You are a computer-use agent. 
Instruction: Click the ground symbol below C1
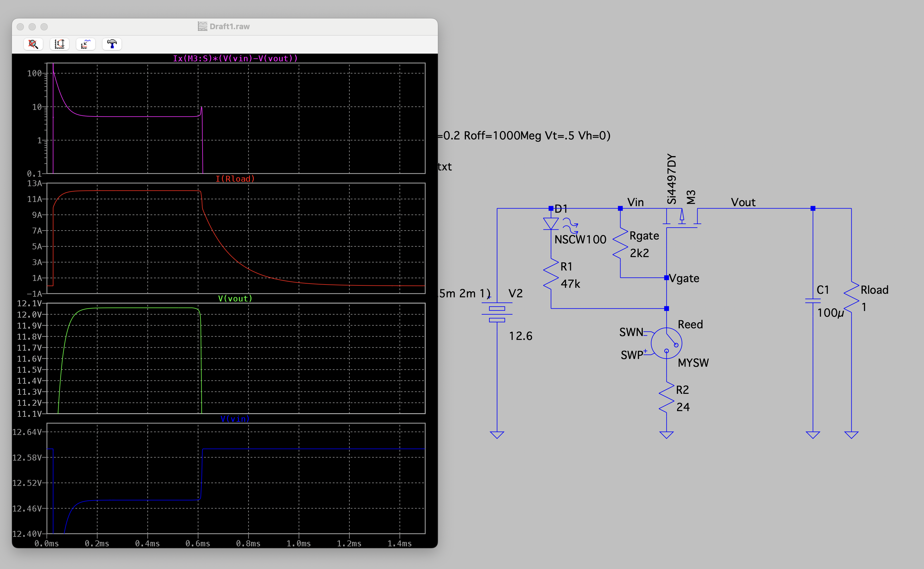[x=813, y=435]
